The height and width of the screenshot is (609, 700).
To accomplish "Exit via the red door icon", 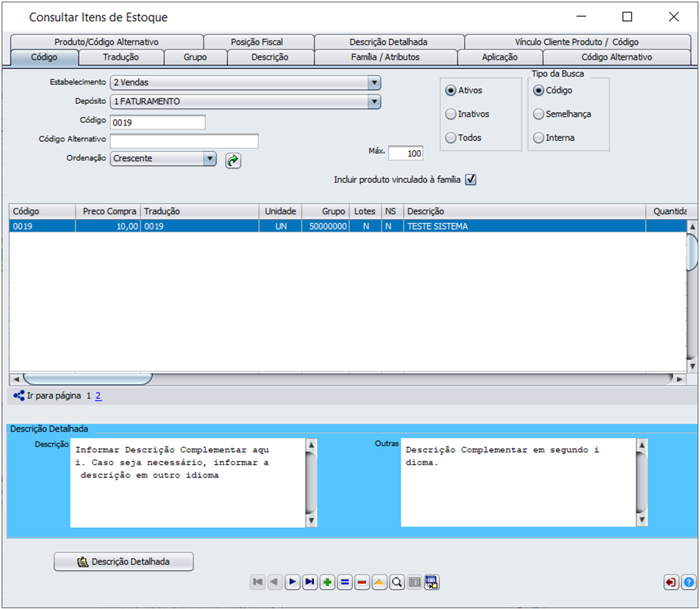I will click(671, 582).
